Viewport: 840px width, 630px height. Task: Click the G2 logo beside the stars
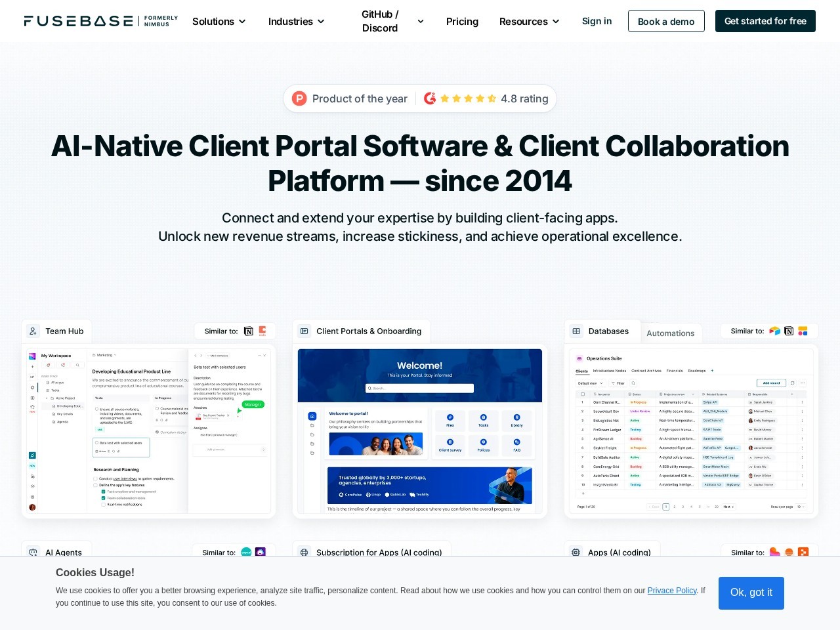click(430, 98)
